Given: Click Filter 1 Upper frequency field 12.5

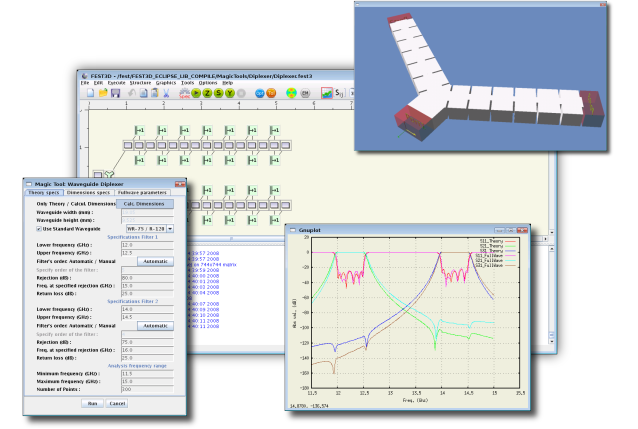Looking at the screenshot, I should point(147,253).
